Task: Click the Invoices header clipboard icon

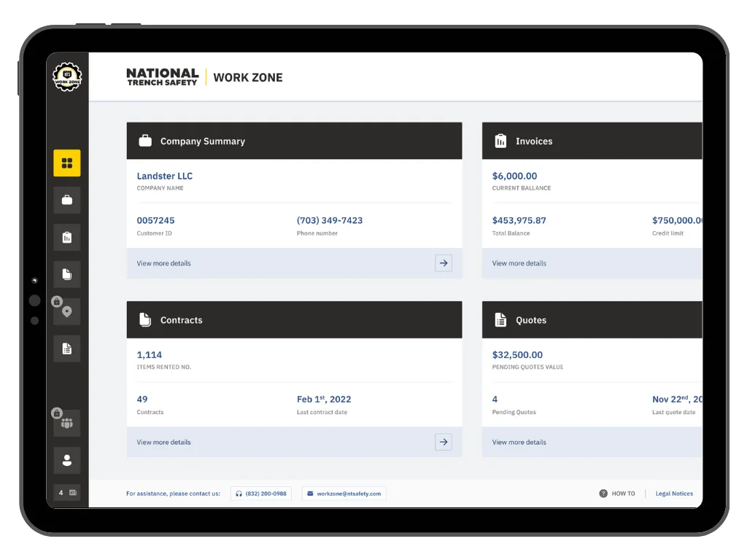Action: point(500,141)
